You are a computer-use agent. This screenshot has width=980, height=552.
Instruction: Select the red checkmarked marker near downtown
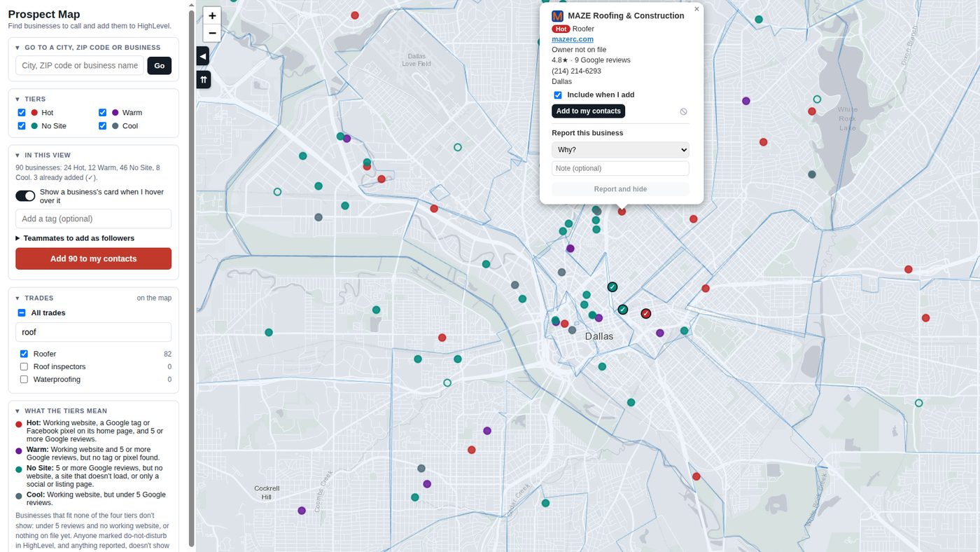[x=646, y=314]
